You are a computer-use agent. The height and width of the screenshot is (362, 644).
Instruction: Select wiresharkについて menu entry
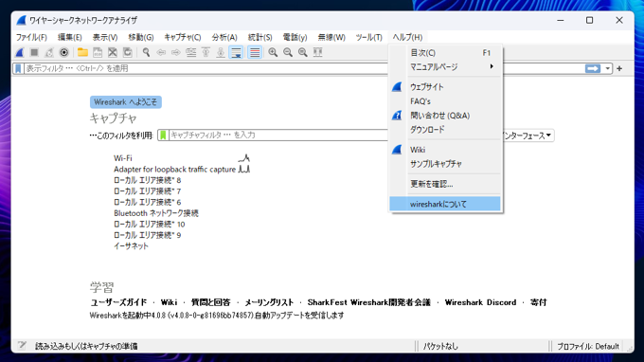click(445, 204)
